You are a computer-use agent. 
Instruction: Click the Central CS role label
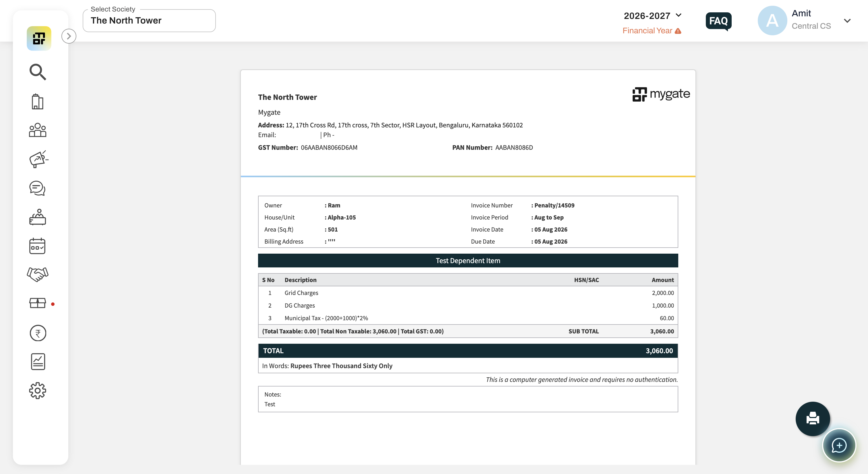[x=811, y=26]
